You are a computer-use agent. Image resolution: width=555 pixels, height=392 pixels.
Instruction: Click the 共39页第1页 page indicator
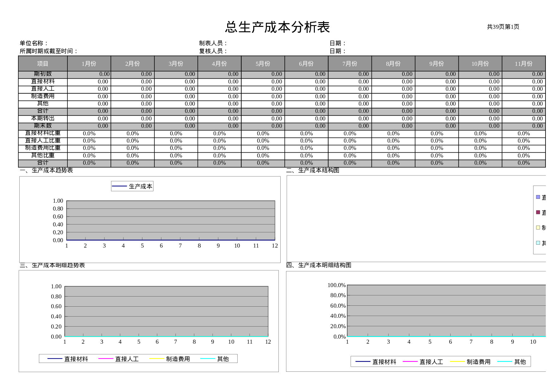[x=503, y=27]
